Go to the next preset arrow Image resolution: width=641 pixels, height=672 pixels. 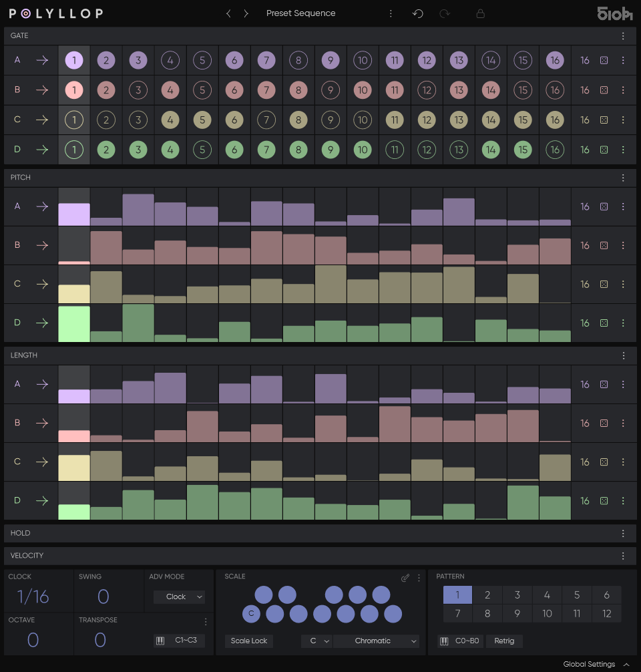[246, 13]
